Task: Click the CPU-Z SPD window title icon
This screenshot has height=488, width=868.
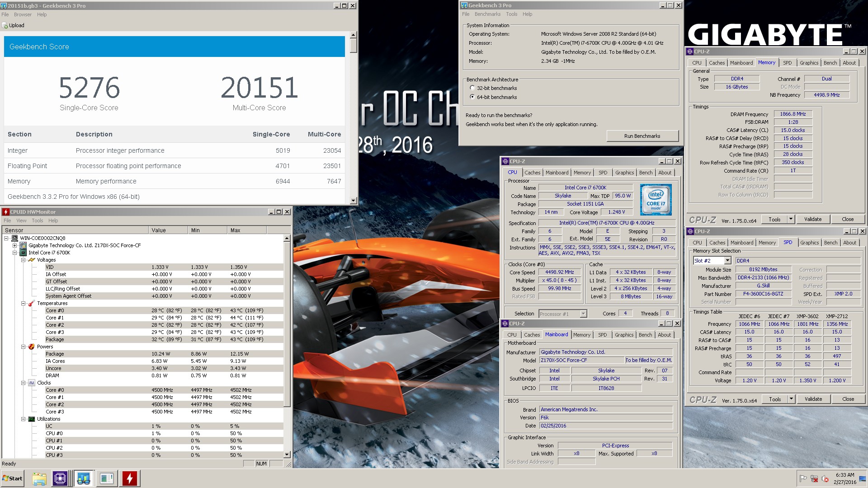Action: 690,231
